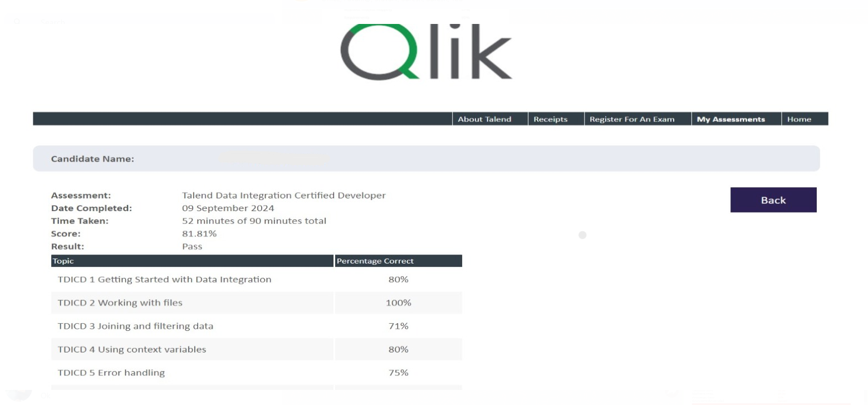Click the Percentage Correct column header
Viewport: 868px width, 405px height.
click(398, 261)
